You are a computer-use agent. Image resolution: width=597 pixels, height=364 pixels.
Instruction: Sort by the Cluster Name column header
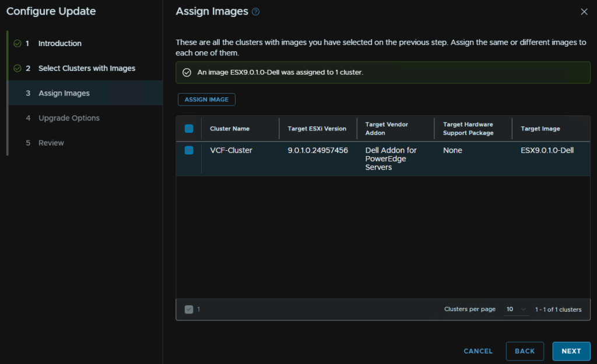coord(230,129)
